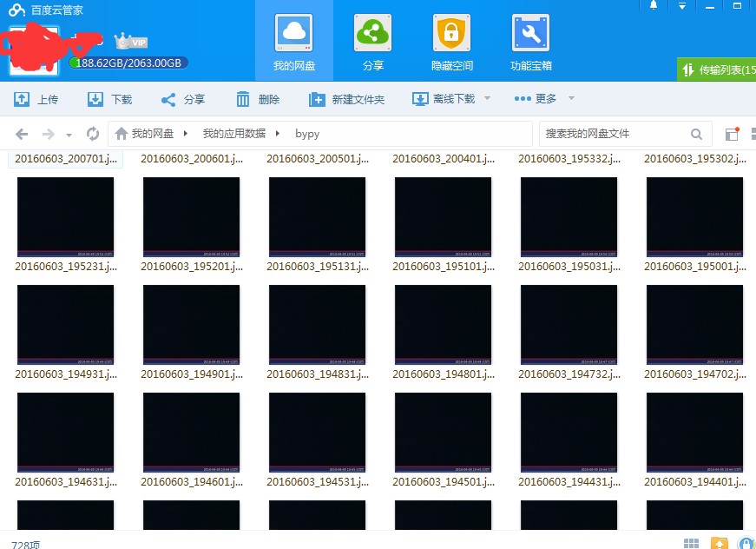This screenshot has height=549, width=756.
Task: Select thumbnail 20160603_194901.jpg
Action: coord(192,325)
